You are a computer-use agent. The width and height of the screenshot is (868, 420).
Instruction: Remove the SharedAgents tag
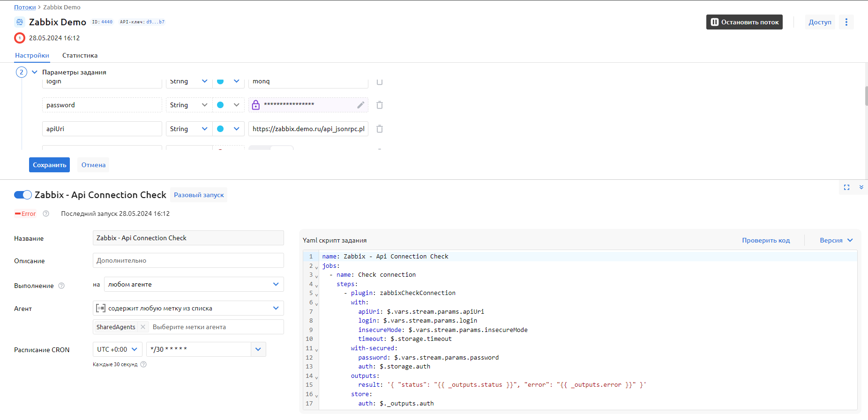click(143, 327)
